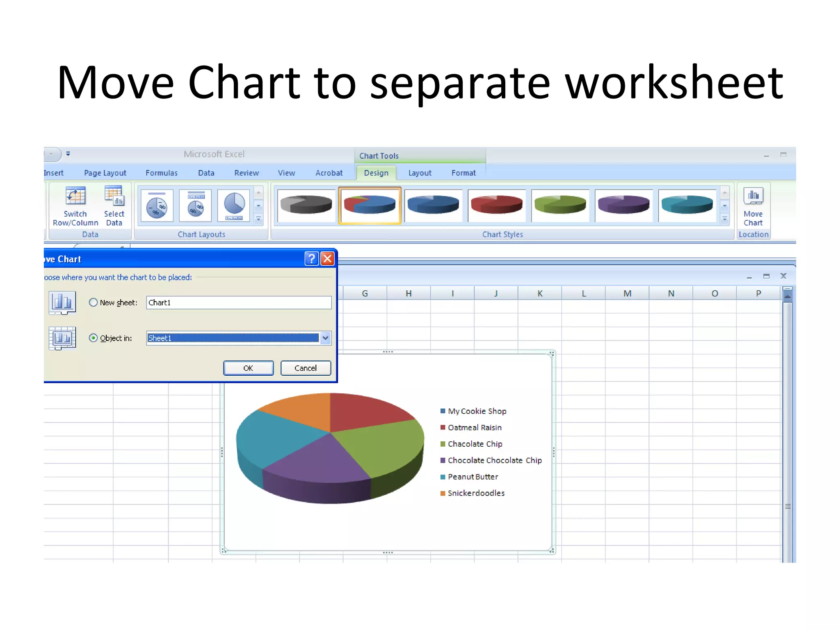Screen dimensions: 840x630
Task: Click the Peanut Butter legend entry
Action: pos(469,477)
